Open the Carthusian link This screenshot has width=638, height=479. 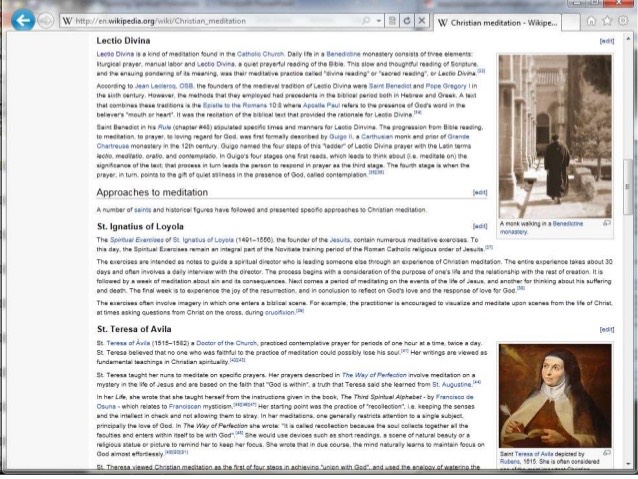[377, 137]
